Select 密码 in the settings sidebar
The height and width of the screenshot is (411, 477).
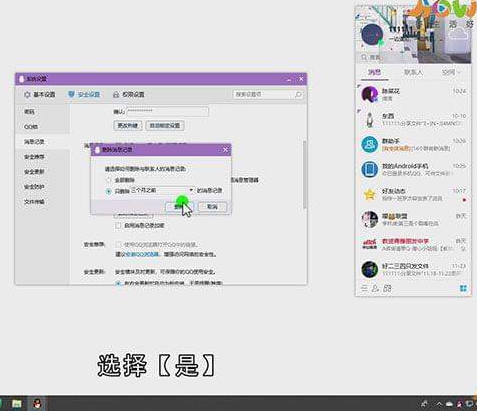coord(29,112)
